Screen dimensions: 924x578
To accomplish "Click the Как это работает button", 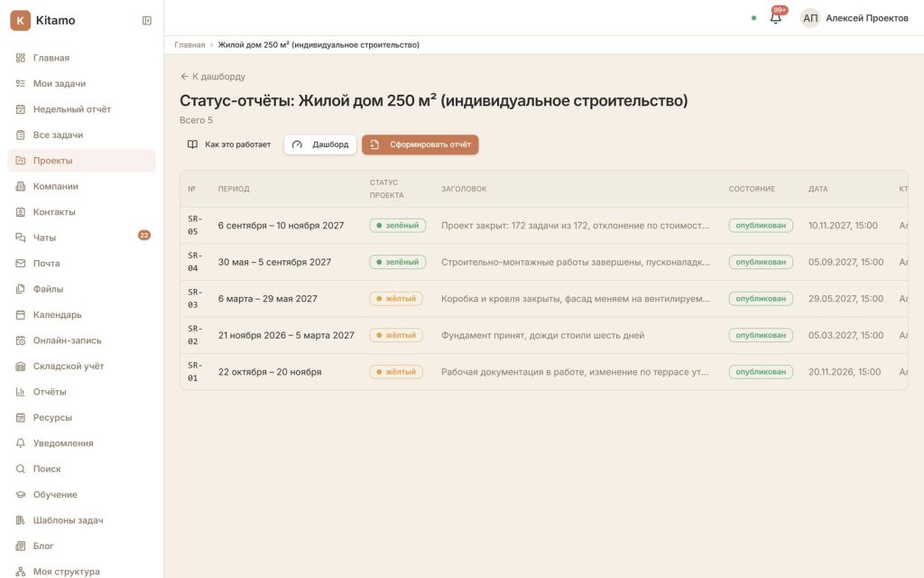I will coord(229,144).
